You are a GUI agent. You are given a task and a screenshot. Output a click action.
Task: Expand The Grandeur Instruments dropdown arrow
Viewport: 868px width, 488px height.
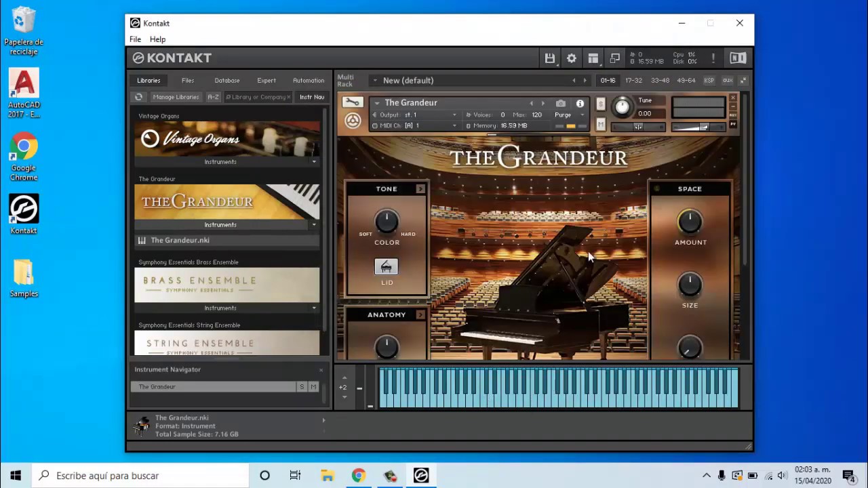click(x=314, y=224)
